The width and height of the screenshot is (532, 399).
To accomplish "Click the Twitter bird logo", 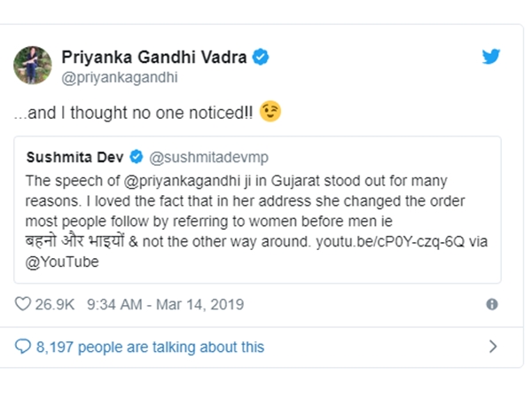I will (490, 56).
